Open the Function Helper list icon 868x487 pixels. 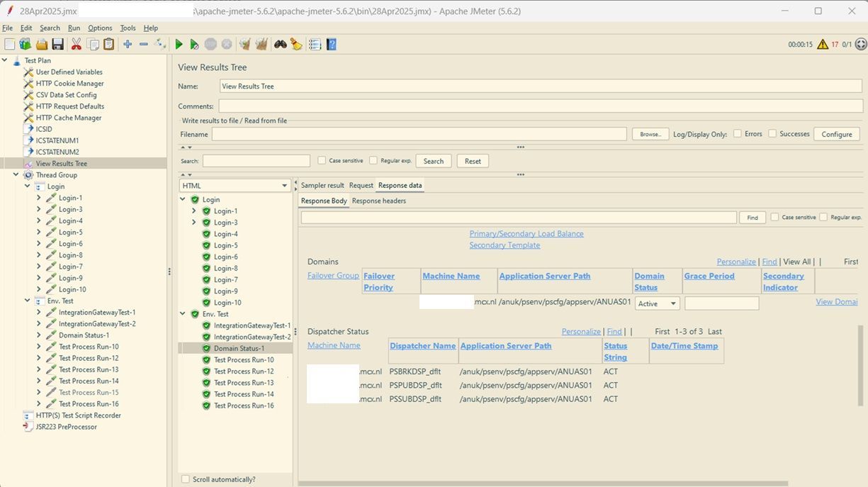pyautogui.click(x=315, y=44)
